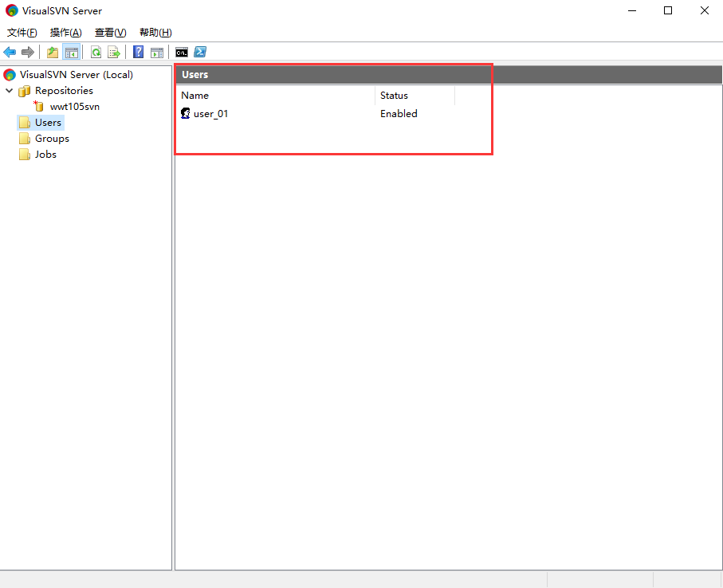The width and height of the screenshot is (723, 588).
Task: Select the Jobs node in tree
Action: coord(45,155)
